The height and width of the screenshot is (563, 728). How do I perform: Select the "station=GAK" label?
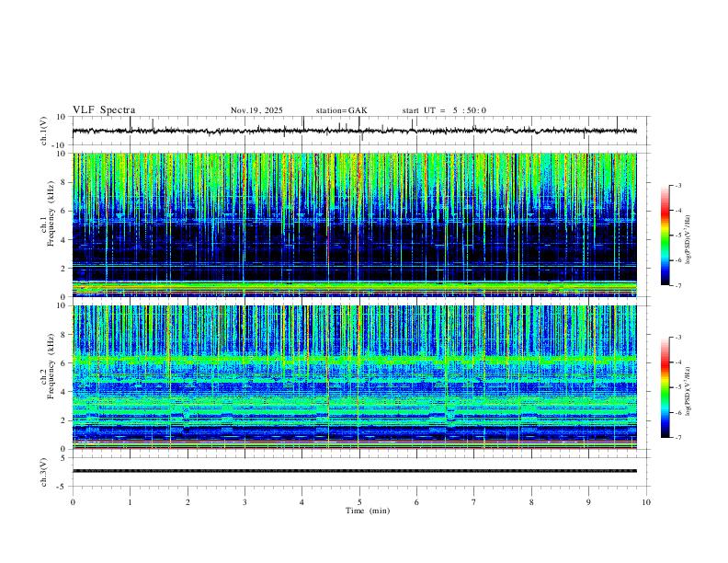(x=341, y=110)
